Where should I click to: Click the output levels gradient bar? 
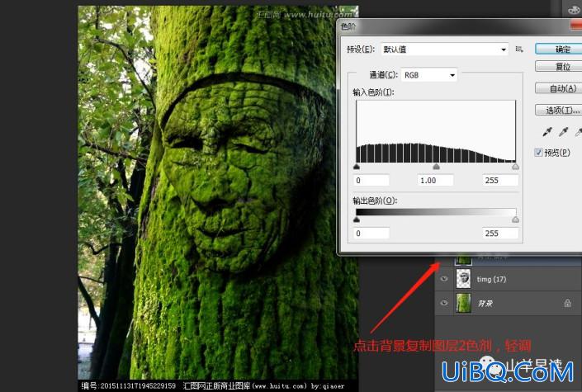click(436, 212)
